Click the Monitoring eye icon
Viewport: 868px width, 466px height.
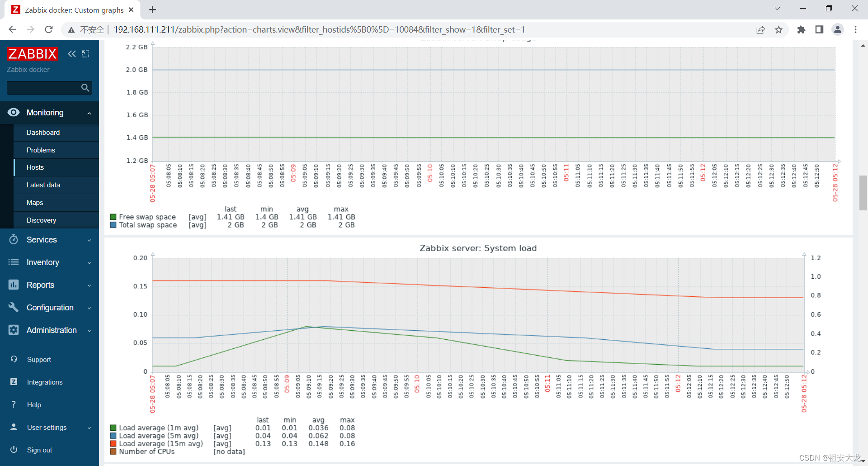click(x=14, y=112)
